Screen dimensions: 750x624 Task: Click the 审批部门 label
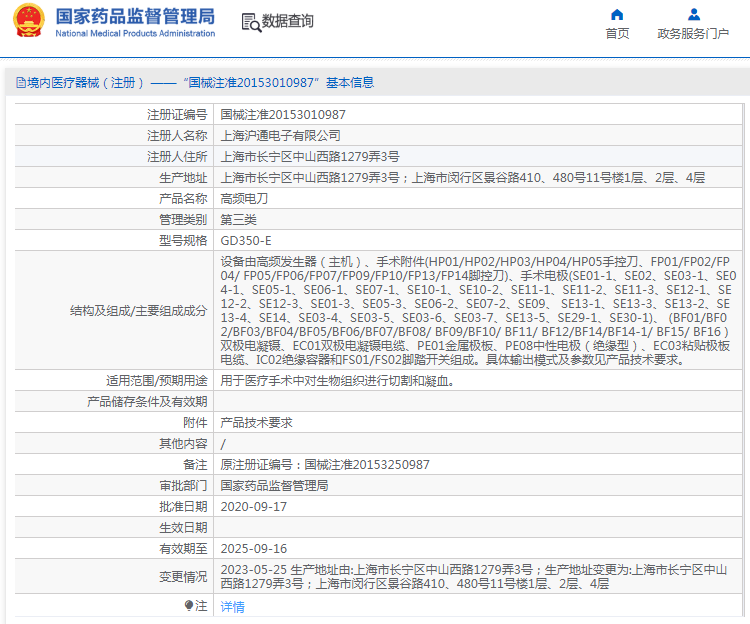[x=183, y=486]
